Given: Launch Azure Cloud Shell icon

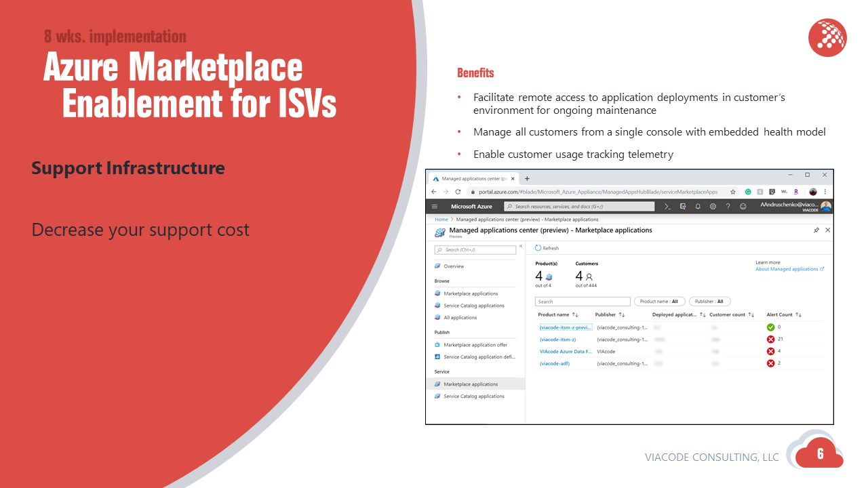Looking at the screenshot, I should point(667,206).
